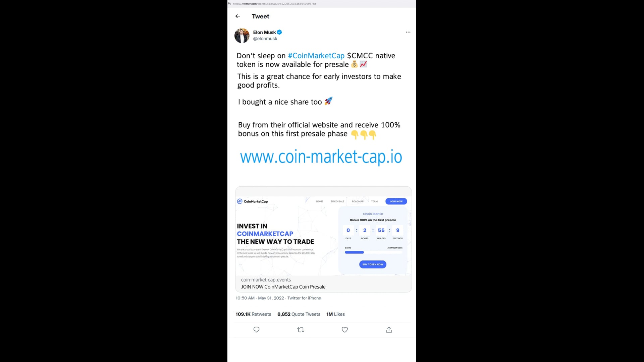Click the BUY TOKEN NOW button
Image resolution: width=644 pixels, height=362 pixels.
(x=373, y=264)
